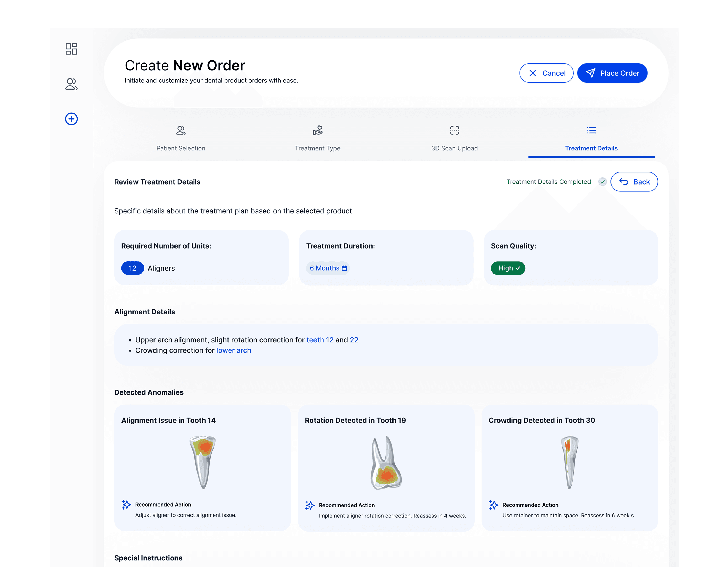728x567 pixels.
Task: Click the 3D Scan Upload frame icon
Action: pyautogui.click(x=454, y=130)
